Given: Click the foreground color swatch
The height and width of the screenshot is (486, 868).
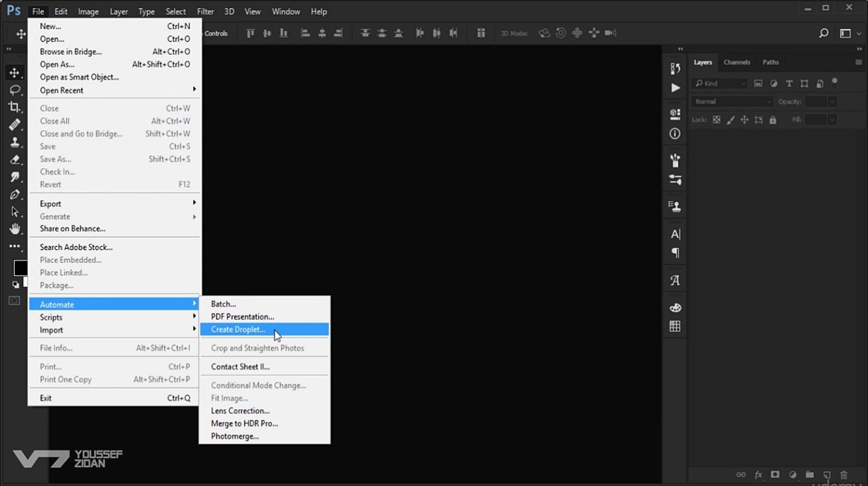Looking at the screenshot, I should tap(20, 268).
